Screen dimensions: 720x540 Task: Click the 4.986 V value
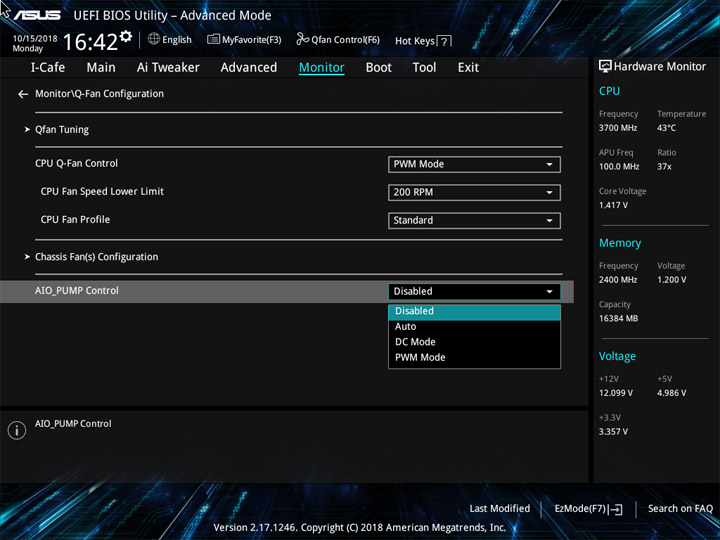pyautogui.click(x=671, y=393)
